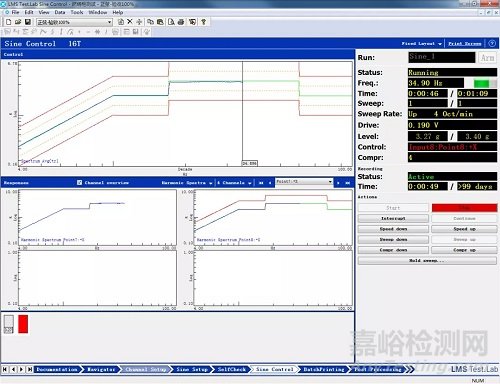Click the New document toolbar icon
The height and width of the screenshot is (384, 500).
pos(9,22)
